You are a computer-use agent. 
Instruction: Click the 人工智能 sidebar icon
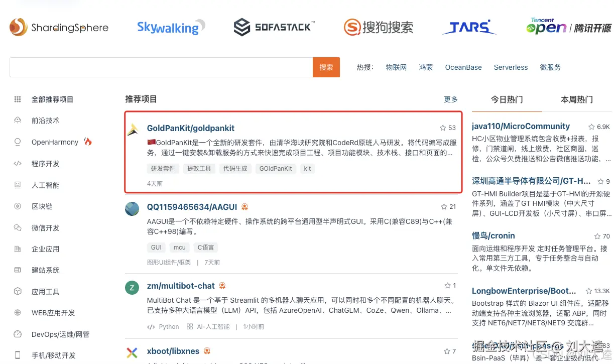tap(17, 185)
